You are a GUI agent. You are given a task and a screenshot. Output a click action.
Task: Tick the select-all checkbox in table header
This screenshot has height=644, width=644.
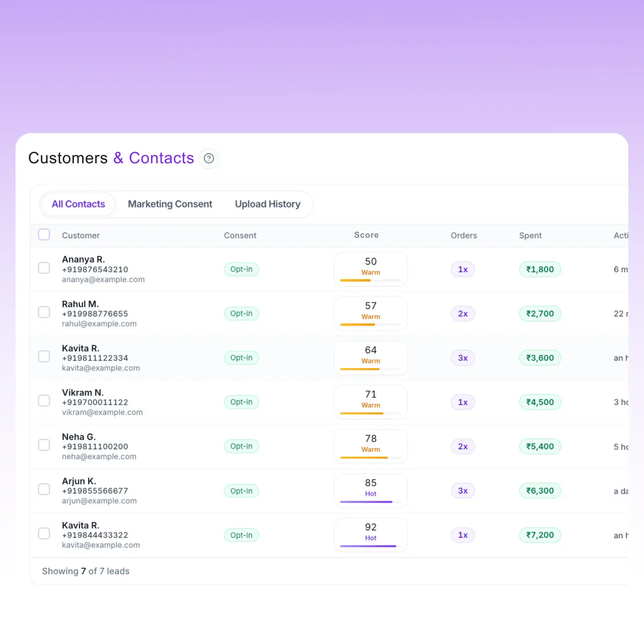[x=44, y=235]
